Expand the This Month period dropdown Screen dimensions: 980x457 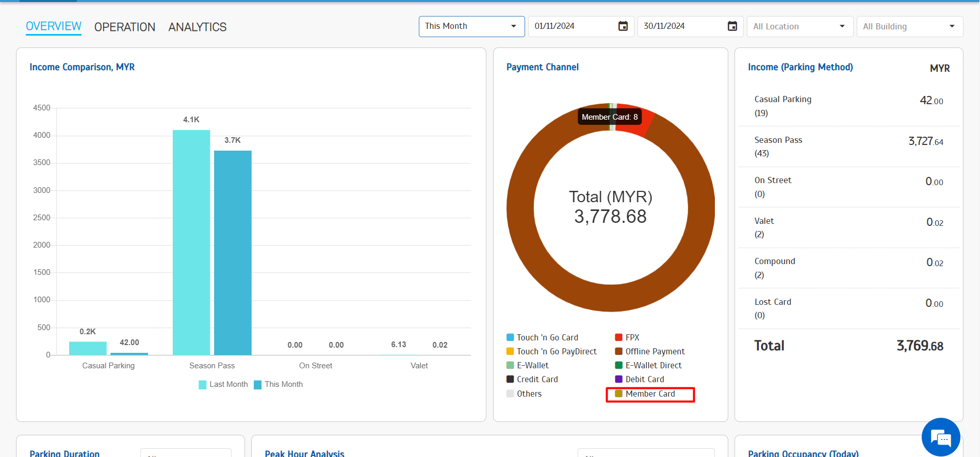pos(471,26)
